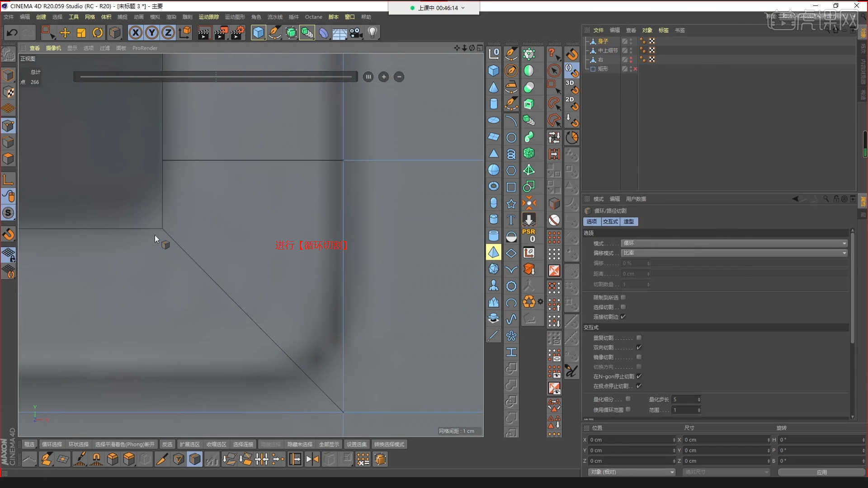Image resolution: width=868 pixels, height=488 pixels.
Task: Click the highlighted Loop/Path Cut tool icon
Action: [195, 460]
